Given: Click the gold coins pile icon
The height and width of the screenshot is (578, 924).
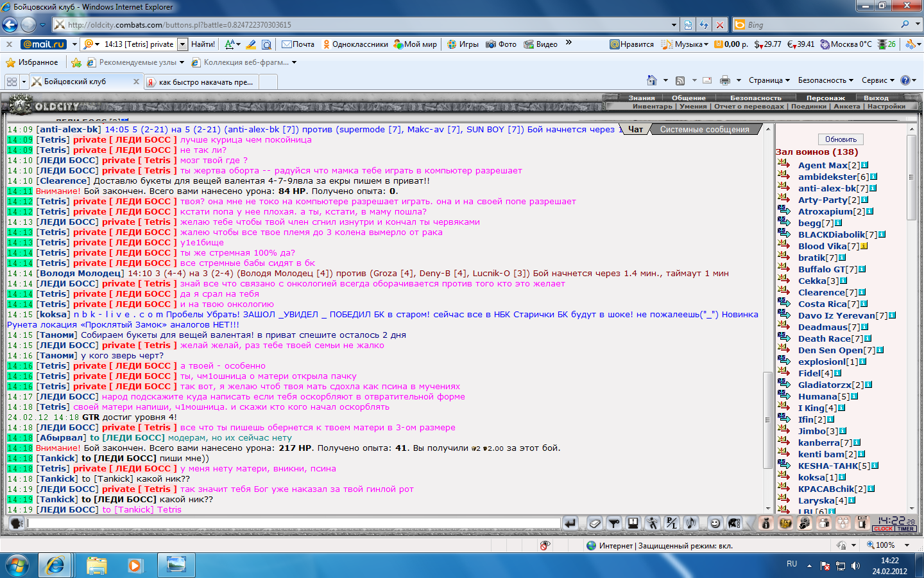Looking at the screenshot, I should tap(785, 523).
